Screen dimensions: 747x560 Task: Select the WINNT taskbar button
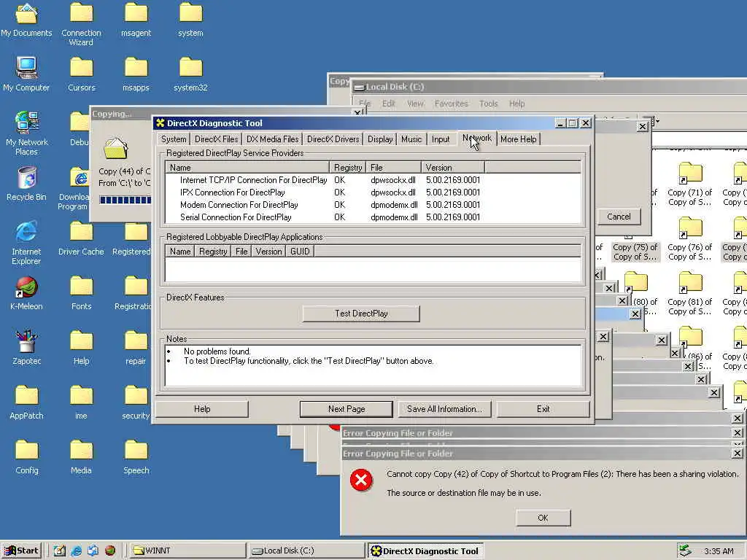coord(187,551)
